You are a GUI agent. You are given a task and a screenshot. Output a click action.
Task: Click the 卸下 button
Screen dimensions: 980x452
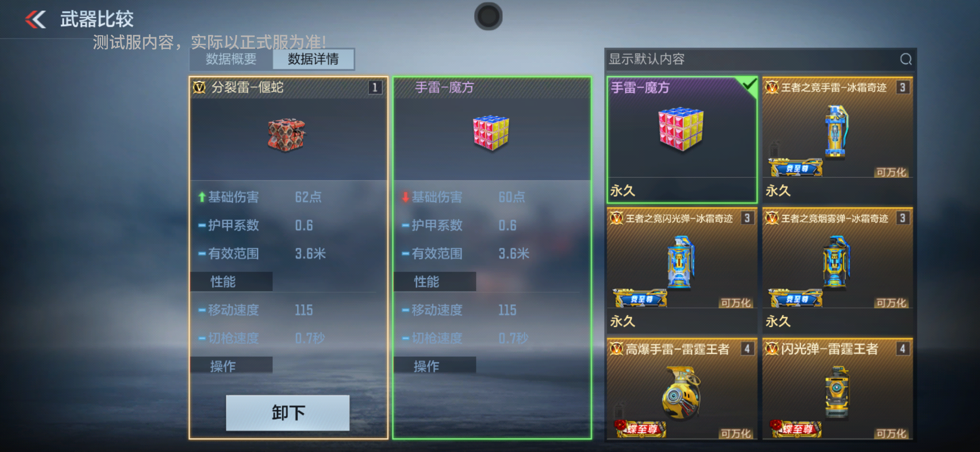pos(288,413)
